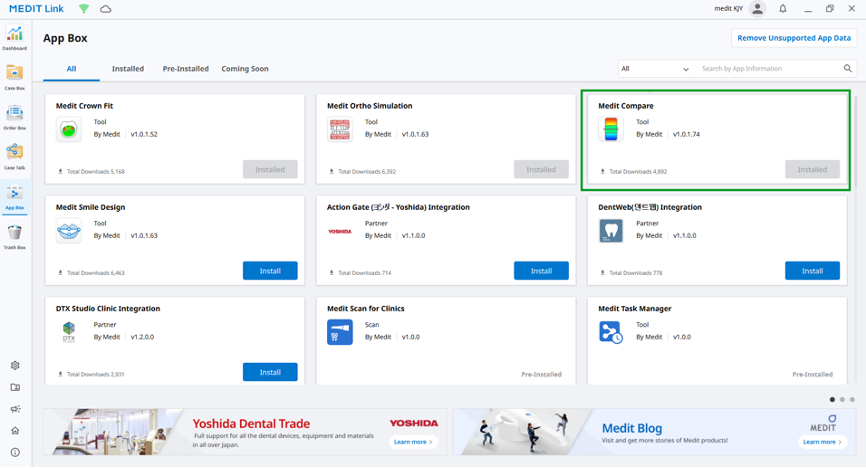Click the DentWeb tooth app icon

[611, 231]
